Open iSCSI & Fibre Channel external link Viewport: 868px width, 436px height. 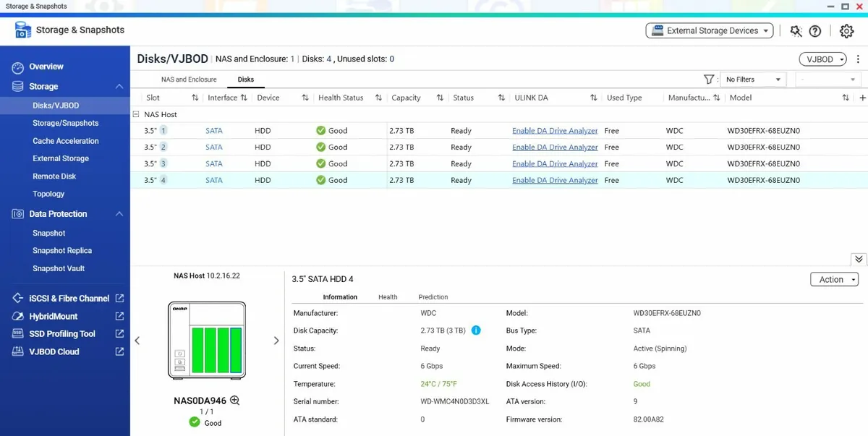pyautogui.click(x=119, y=299)
